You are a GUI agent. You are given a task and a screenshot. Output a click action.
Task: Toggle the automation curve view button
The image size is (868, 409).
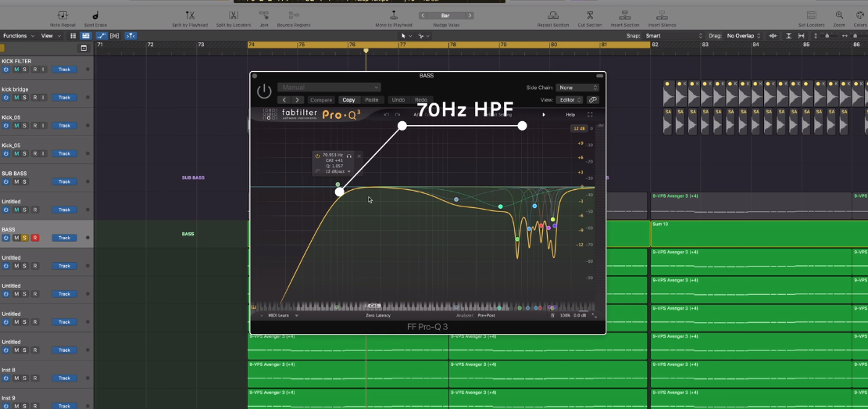101,35
